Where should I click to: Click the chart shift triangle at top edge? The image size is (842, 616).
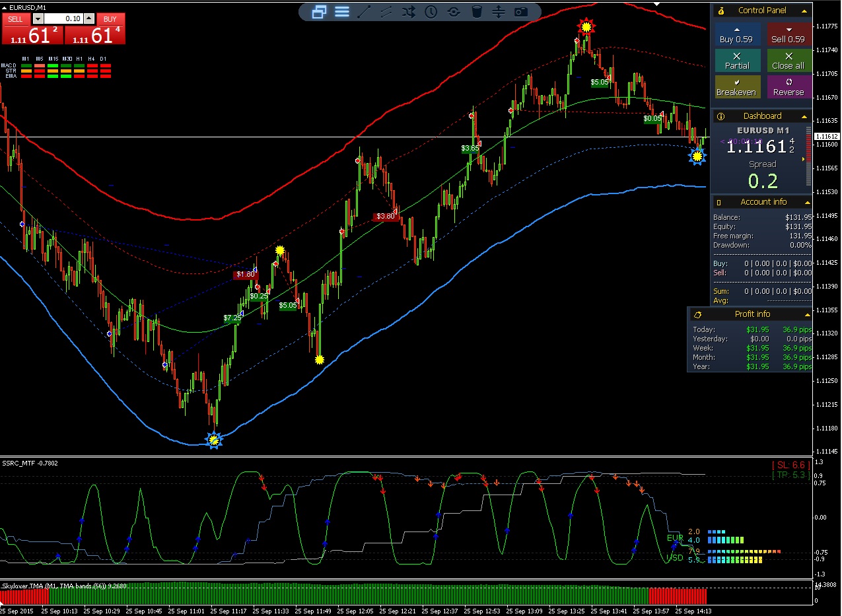point(656,3)
